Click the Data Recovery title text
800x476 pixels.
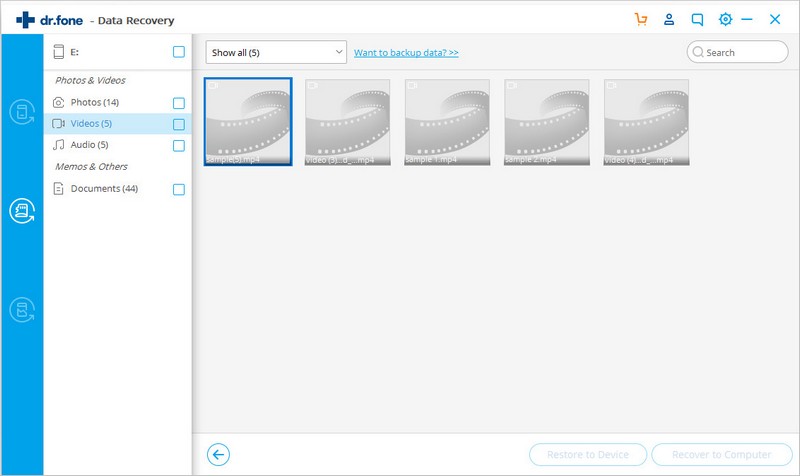pos(136,21)
